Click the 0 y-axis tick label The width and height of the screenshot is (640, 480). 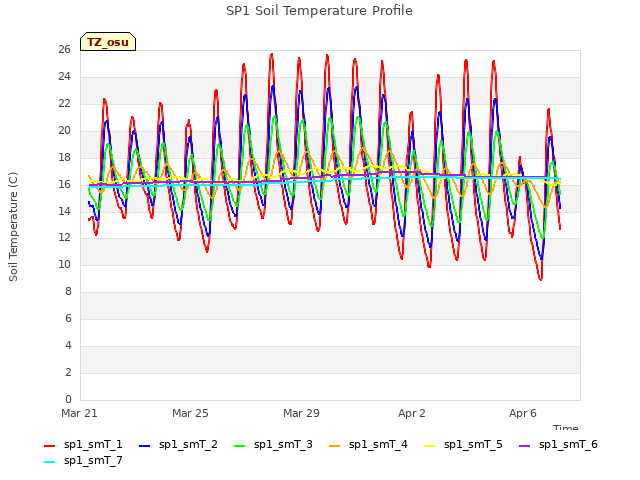click(68, 399)
